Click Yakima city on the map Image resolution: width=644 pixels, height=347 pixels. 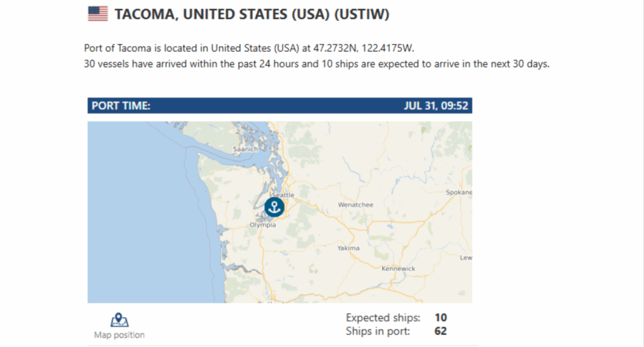click(x=348, y=248)
